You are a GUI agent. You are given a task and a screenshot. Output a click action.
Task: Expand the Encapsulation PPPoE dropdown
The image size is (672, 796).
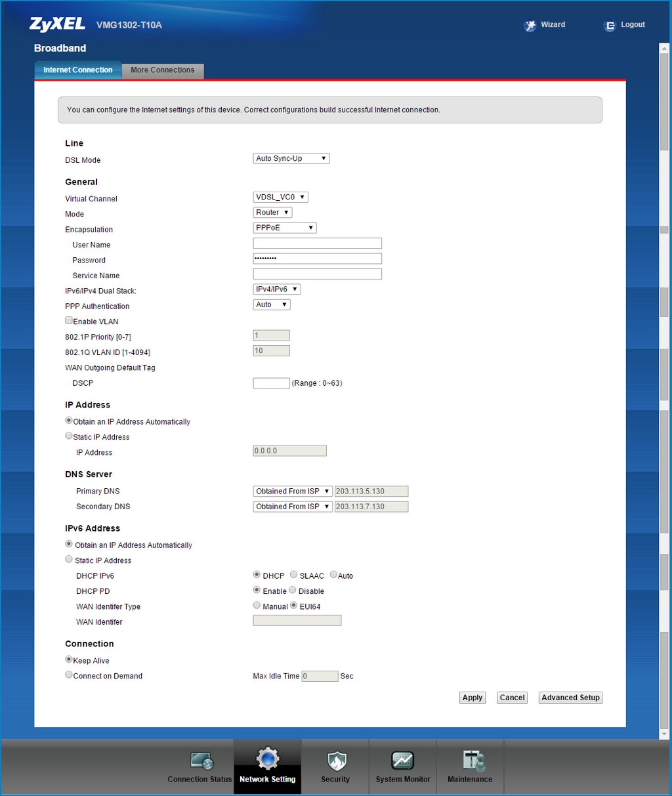(x=285, y=228)
